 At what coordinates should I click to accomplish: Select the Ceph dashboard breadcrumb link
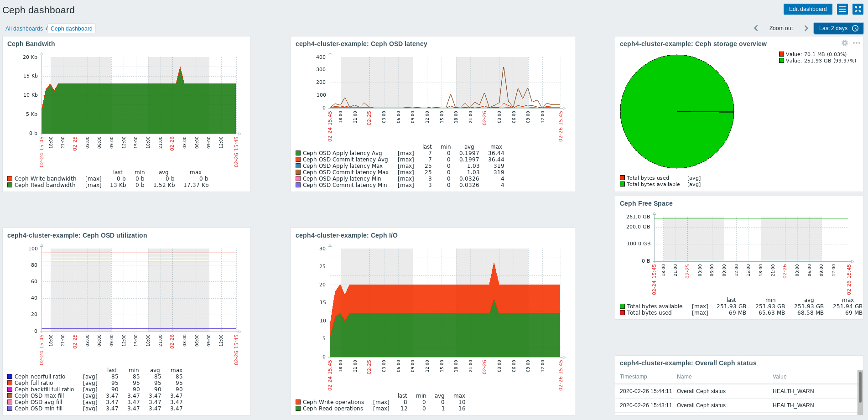click(x=72, y=29)
